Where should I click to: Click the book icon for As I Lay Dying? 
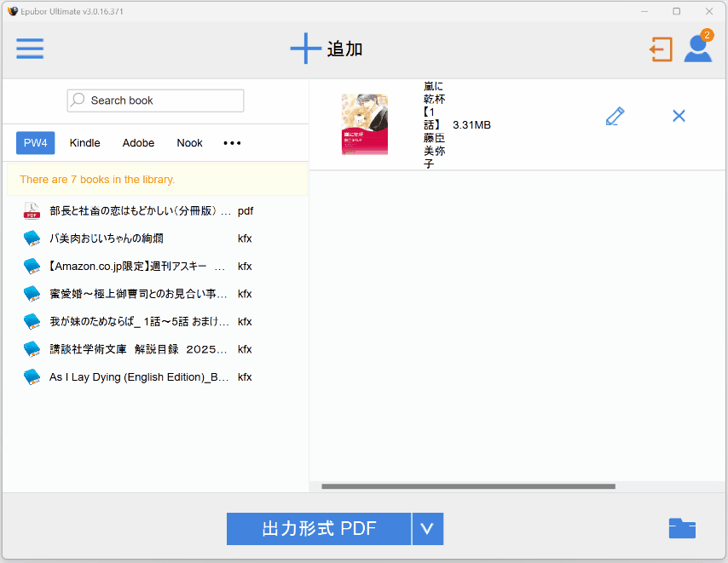coord(32,377)
